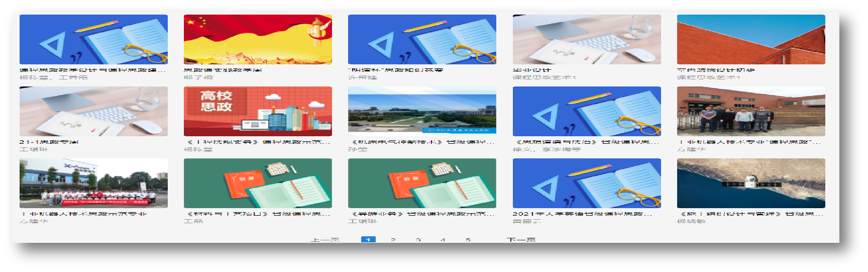The image size is (868, 272).
Task: Open the 思政课实践教学周 course link
Action: [x=223, y=70]
